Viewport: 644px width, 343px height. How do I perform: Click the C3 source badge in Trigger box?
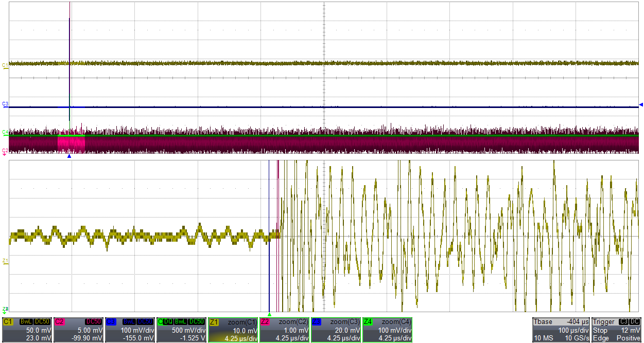click(624, 321)
